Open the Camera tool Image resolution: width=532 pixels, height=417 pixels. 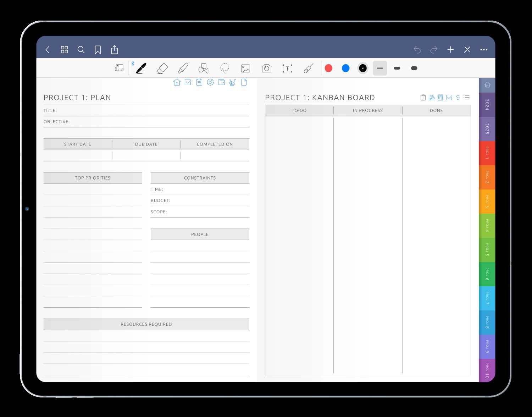coord(266,68)
